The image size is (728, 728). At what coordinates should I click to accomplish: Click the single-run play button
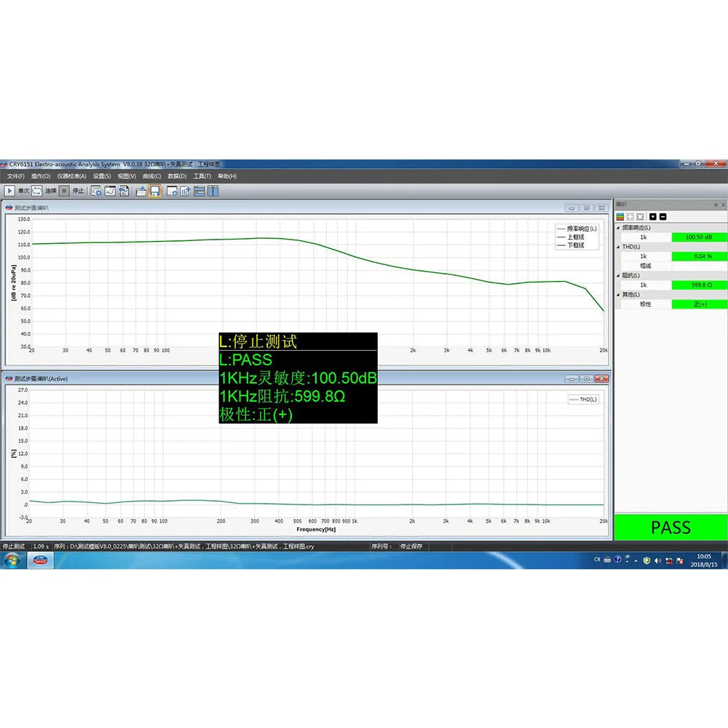click(10, 191)
